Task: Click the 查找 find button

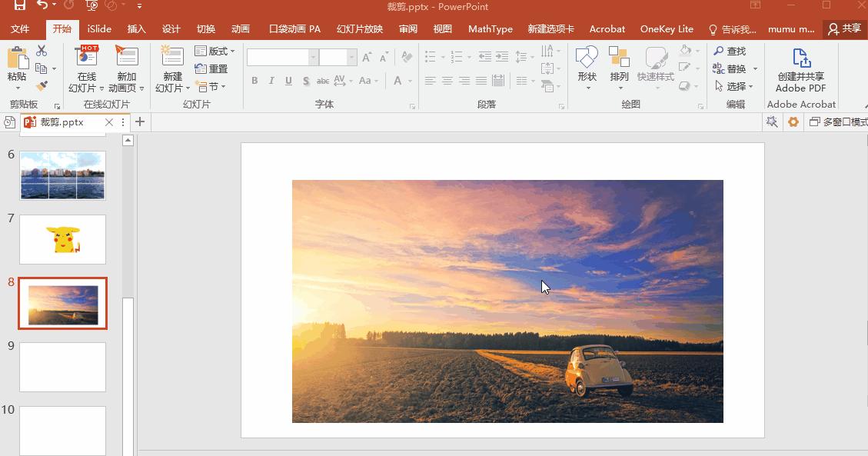Action: pyautogui.click(x=730, y=51)
